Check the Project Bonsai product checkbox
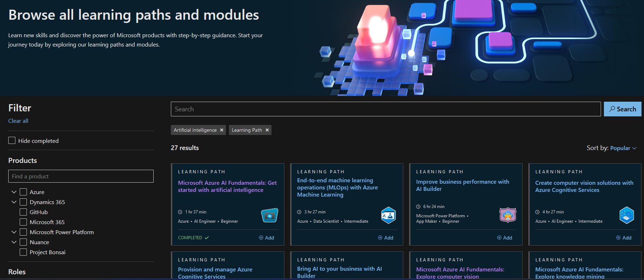The width and height of the screenshot is (644, 280). point(23,252)
